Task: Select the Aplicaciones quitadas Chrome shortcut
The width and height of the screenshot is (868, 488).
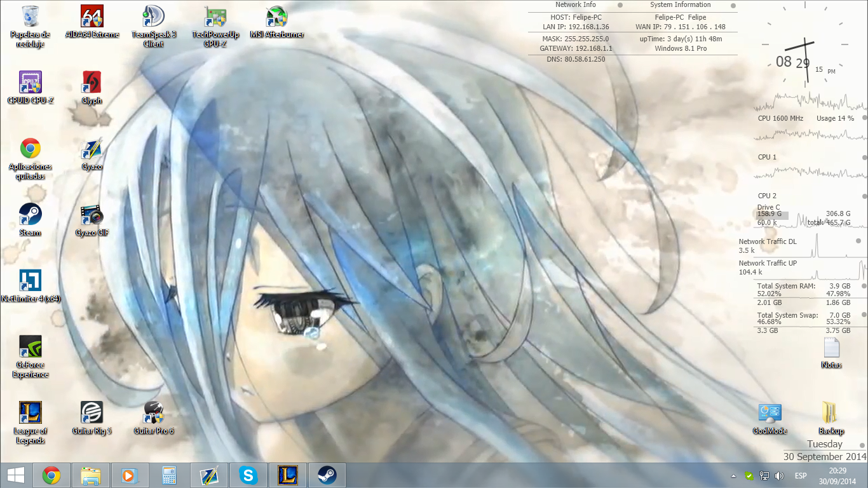Action: pyautogui.click(x=30, y=159)
